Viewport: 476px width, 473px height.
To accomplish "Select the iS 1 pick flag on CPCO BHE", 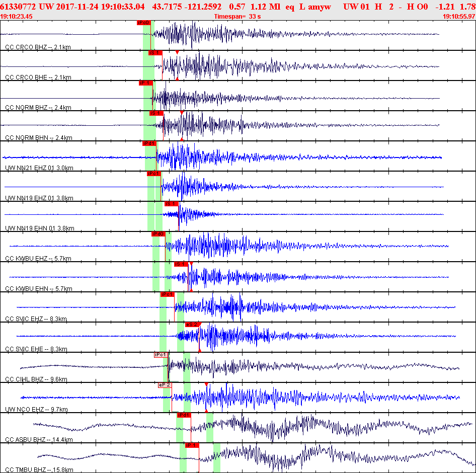I will coord(155,53).
